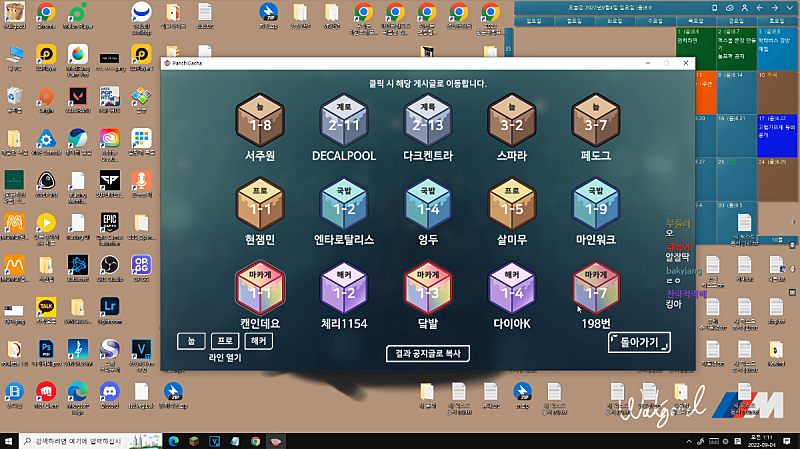Click the DECALPOOL 2-11 cube

pos(343,124)
